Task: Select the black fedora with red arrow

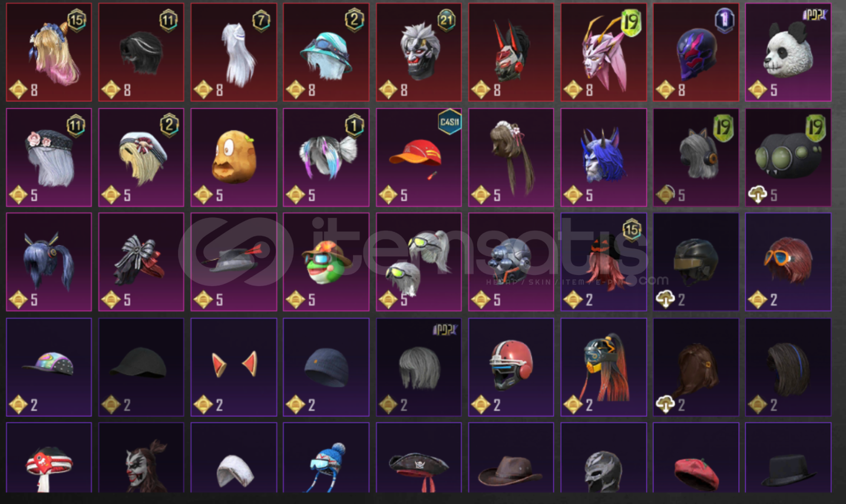Action: click(x=234, y=262)
